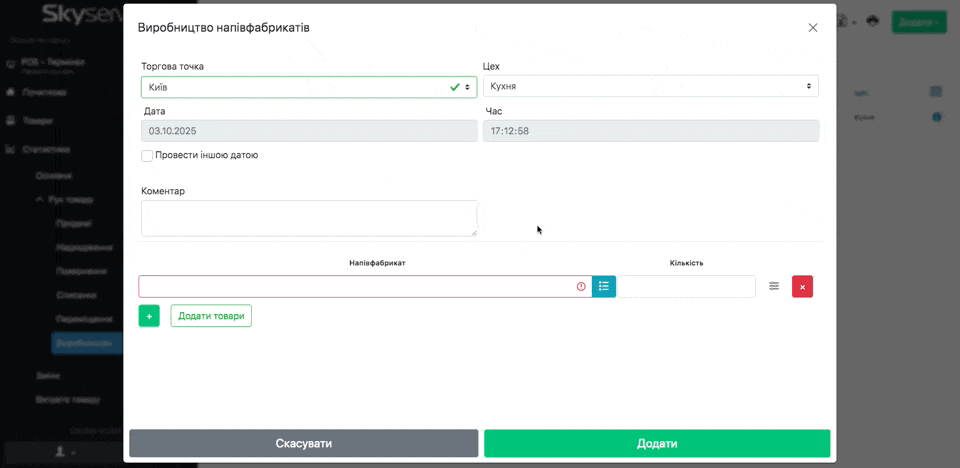Open the Цех dropdown showing Кухня
Viewport: 960px width, 468px height.
pos(650,87)
